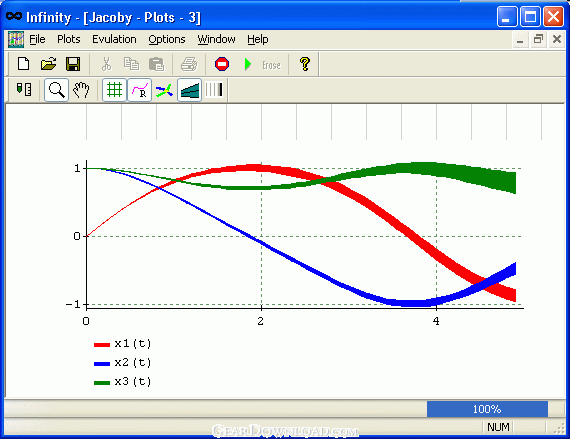
Task: Stop evaluation with the red stop icon
Action: (222, 64)
